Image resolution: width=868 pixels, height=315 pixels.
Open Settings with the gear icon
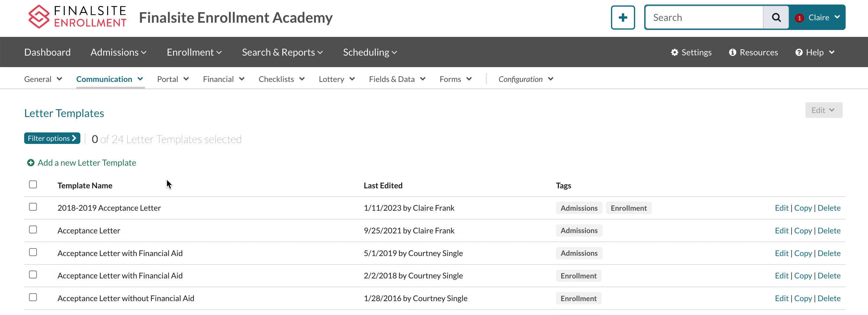tap(674, 52)
